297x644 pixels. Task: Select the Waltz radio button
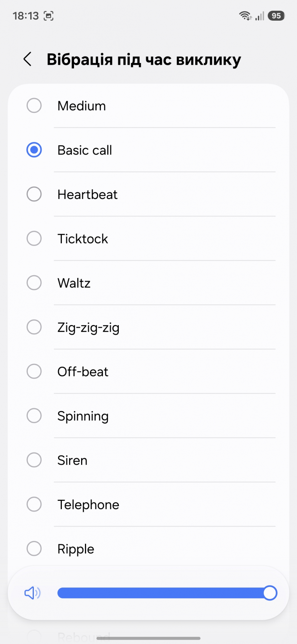click(34, 283)
